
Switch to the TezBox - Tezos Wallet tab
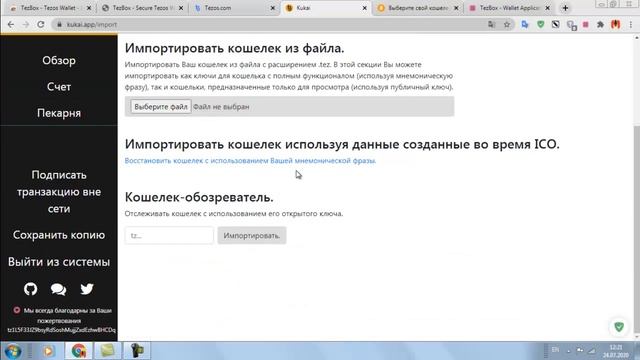click(x=51, y=8)
